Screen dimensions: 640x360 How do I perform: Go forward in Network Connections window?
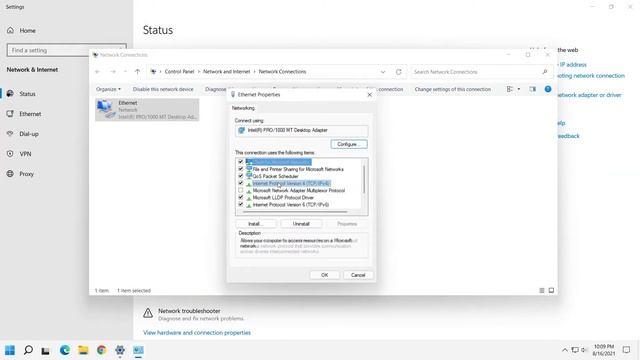pos(113,72)
